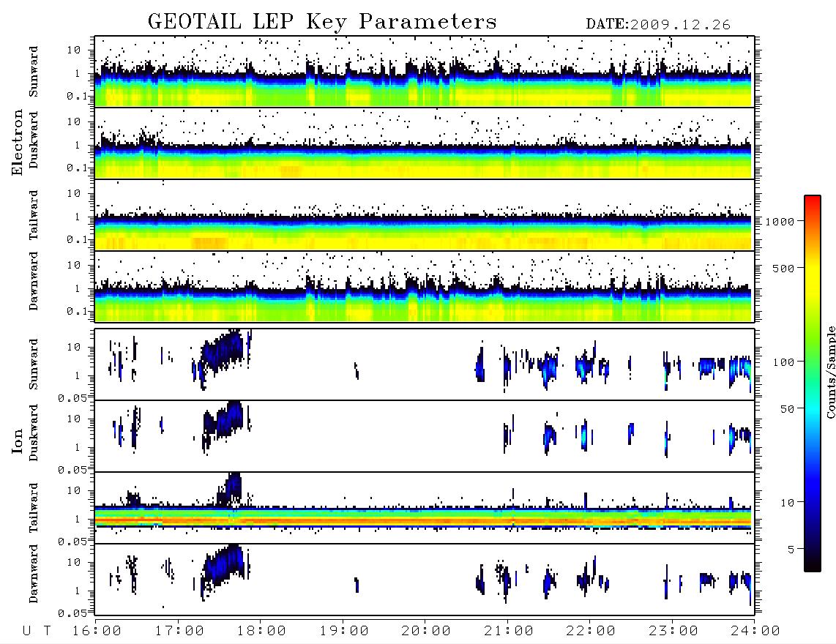Screen dimensions: 836x644
Task: Click the "0.05" tick of Ion Sunward panel
Action: (72, 397)
